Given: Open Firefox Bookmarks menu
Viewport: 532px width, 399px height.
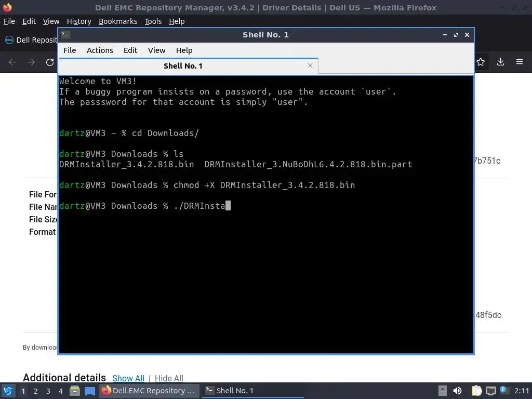Looking at the screenshot, I should 118,21.
